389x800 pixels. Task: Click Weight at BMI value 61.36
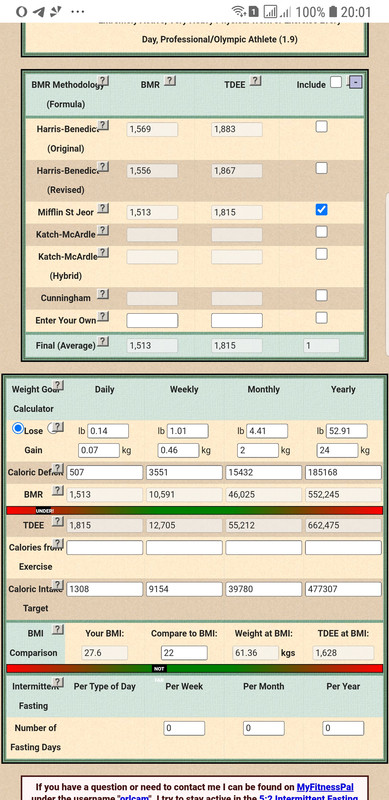point(256,653)
